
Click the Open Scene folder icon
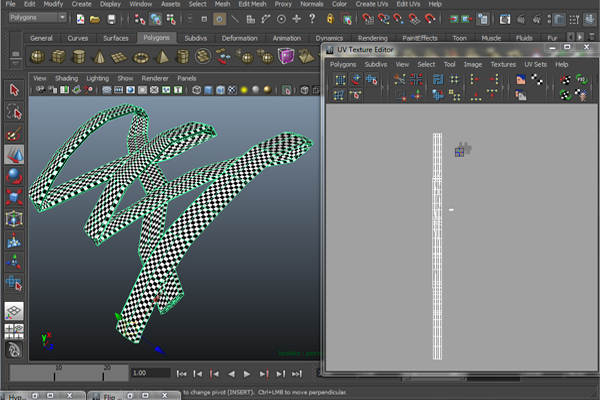pos(95,19)
